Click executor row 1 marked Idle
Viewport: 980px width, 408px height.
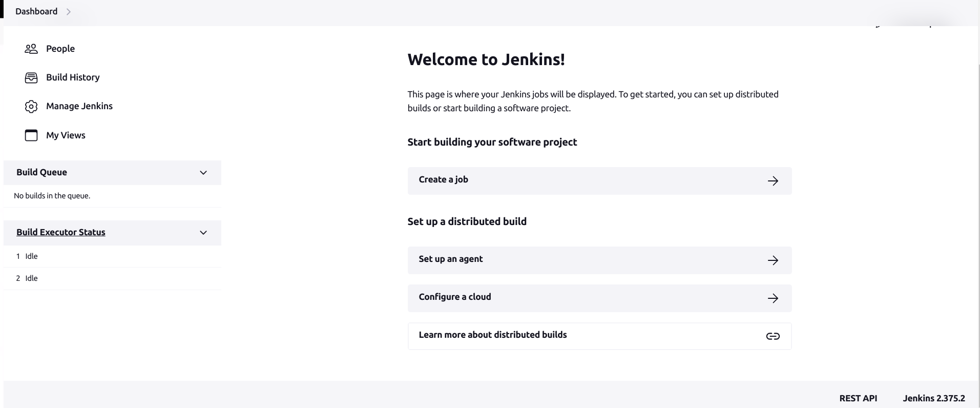point(32,256)
